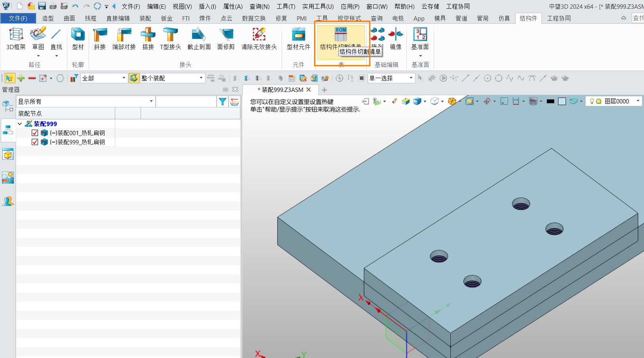Image resolution: width=644 pixels, height=358 pixels.
Task: Open the 云存储 menu
Action: pos(431,6)
